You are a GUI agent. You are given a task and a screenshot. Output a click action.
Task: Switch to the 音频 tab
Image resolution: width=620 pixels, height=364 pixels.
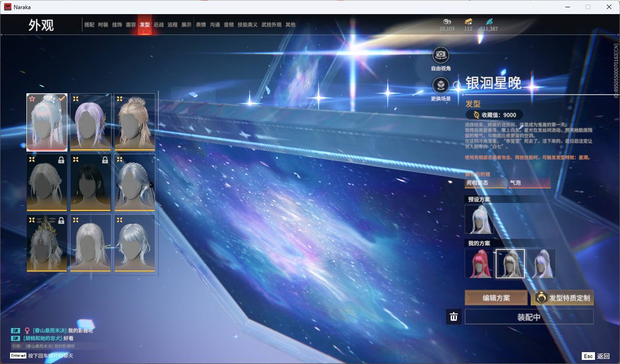coord(229,25)
